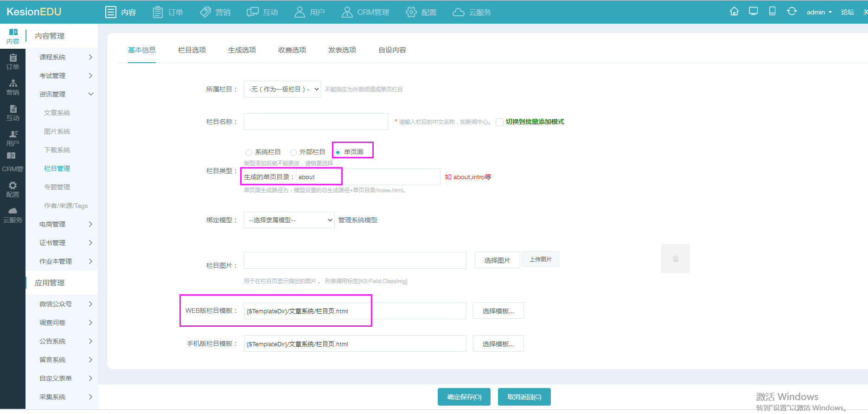Open the 互动 sidebar icon
This screenshot has width=868, height=414.
click(13, 113)
